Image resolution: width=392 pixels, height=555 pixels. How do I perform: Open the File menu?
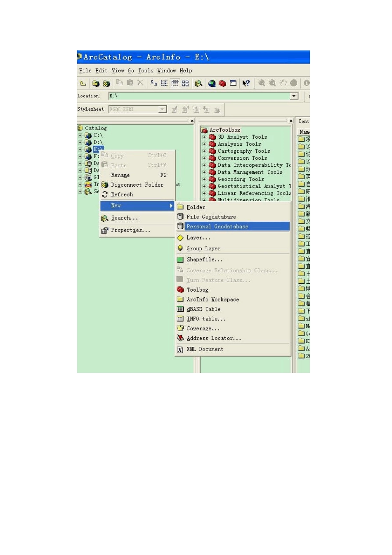point(85,71)
